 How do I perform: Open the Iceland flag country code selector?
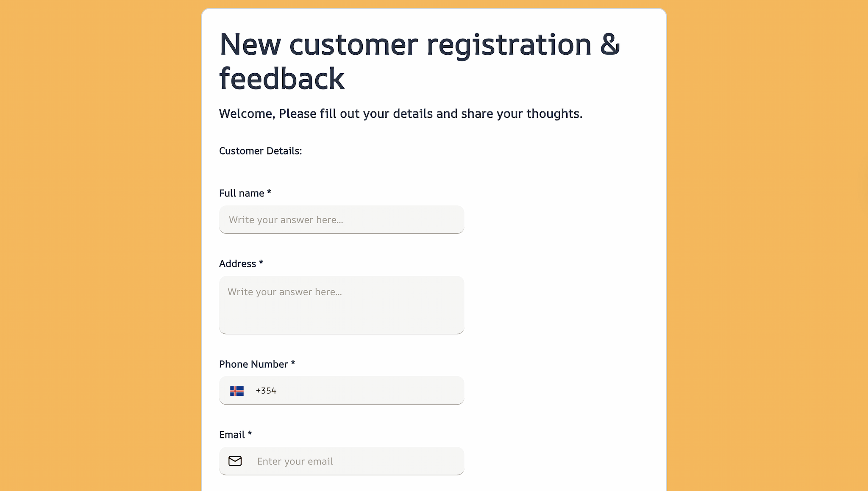click(237, 391)
